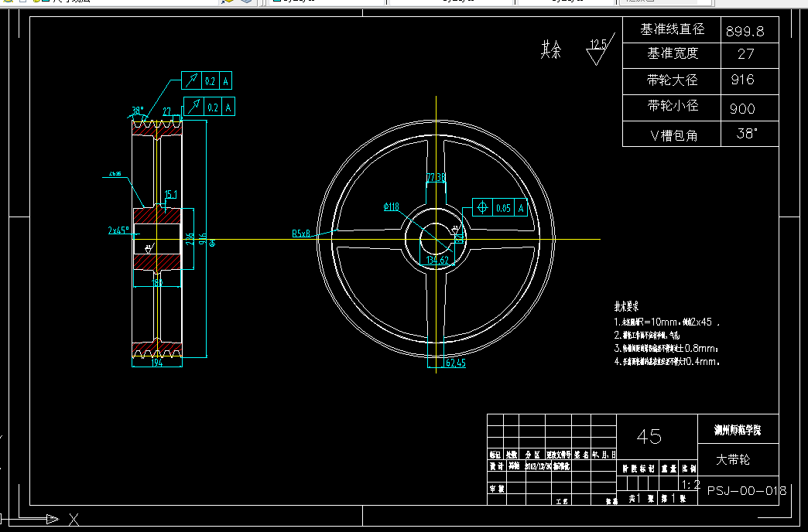Select the 分区 header cell
The image size is (808, 532).
(532, 455)
